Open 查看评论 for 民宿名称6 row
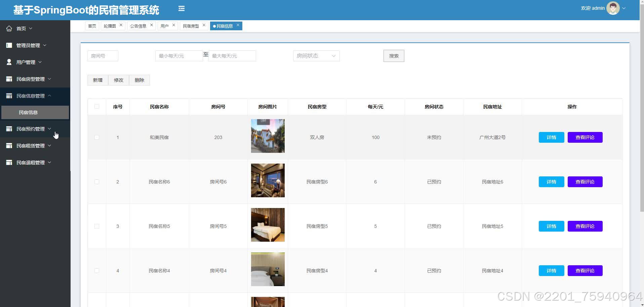 585,182
